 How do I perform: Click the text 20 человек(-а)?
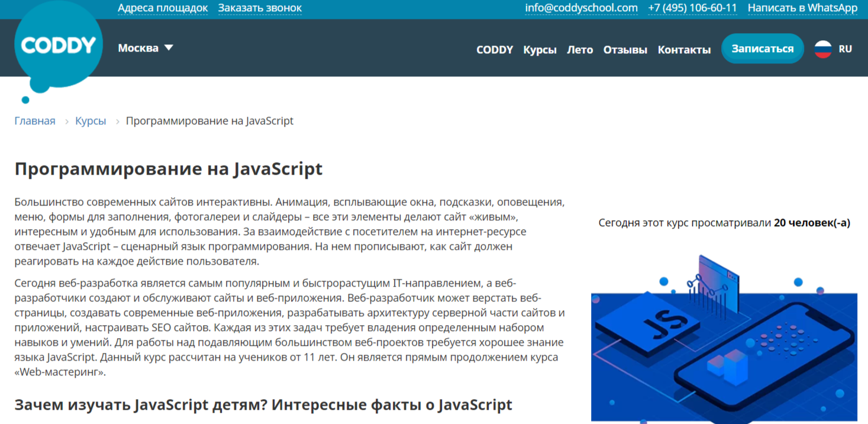point(812,223)
